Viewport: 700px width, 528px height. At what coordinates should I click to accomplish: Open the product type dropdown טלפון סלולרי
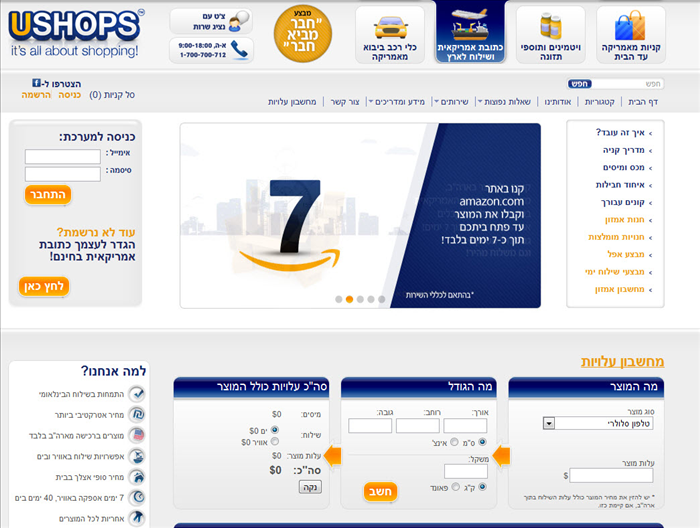[x=598, y=423]
